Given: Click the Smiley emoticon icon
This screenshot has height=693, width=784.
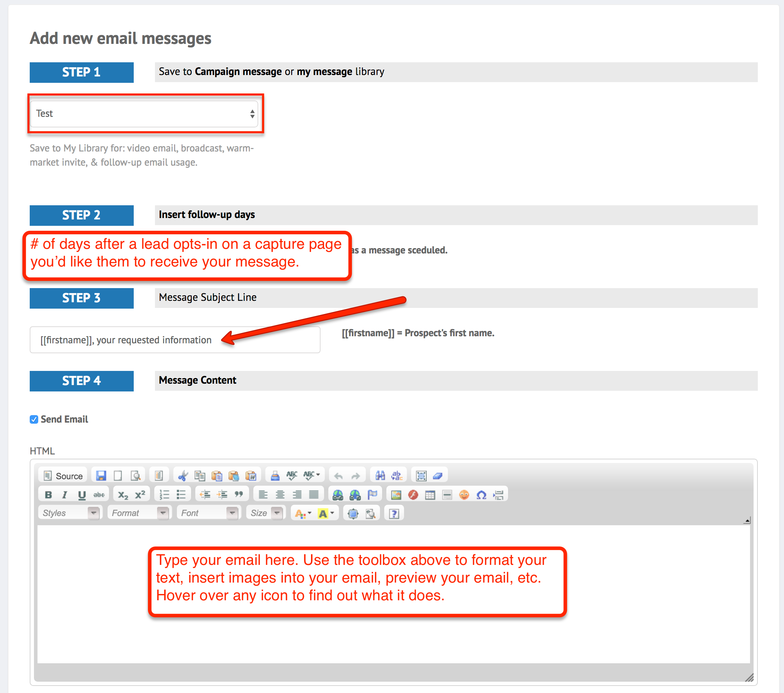Looking at the screenshot, I should coord(464,494).
